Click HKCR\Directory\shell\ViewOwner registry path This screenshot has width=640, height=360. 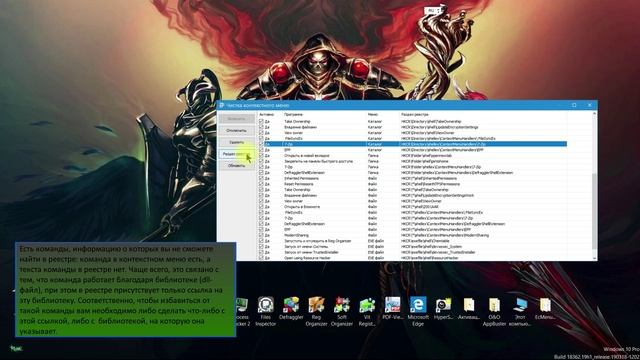(x=428, y=133)
